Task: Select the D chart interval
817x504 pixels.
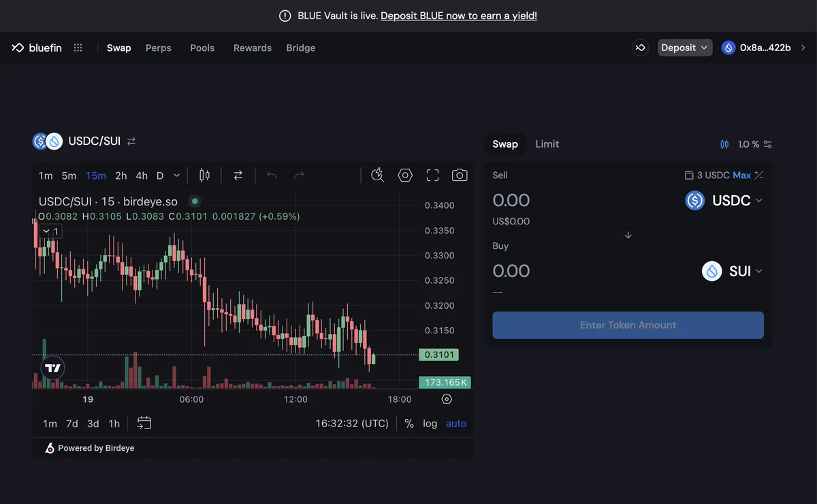Action: pos(160,175)
